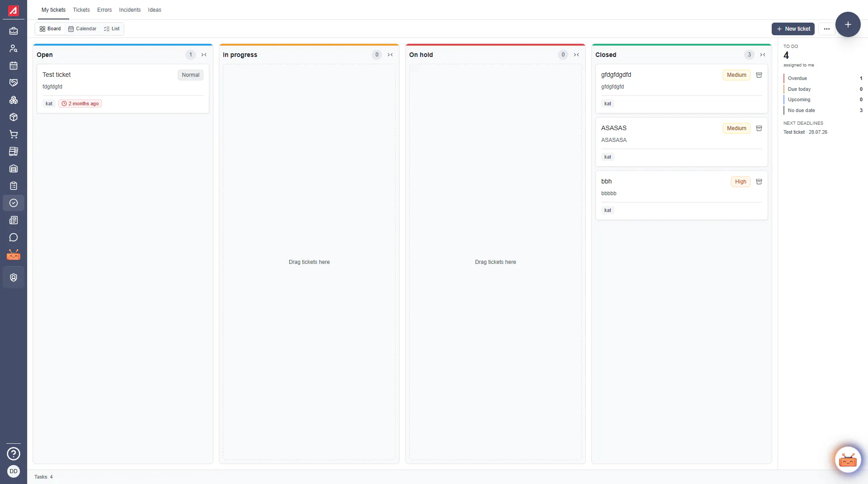The height and width of the screenshot is (484, 868).
Task: Switch to the Errors tab
Action: coord(104,10)
